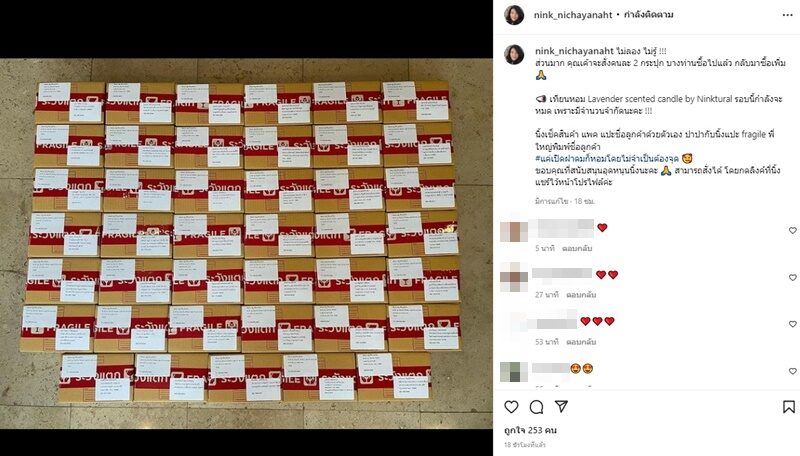The height and width of the screenshot is (456, 800).
Task: Open the blue hashtag link in caption
Action: (x=607, y=159)
